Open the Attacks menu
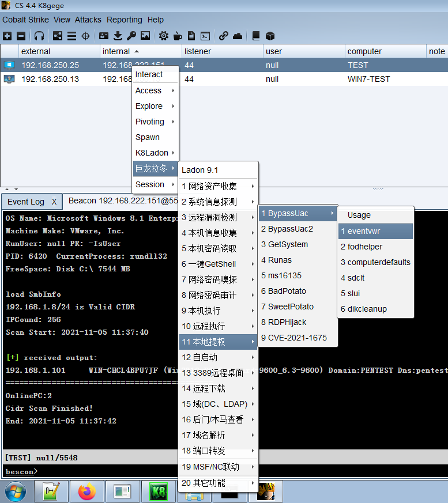 point(88,20)
